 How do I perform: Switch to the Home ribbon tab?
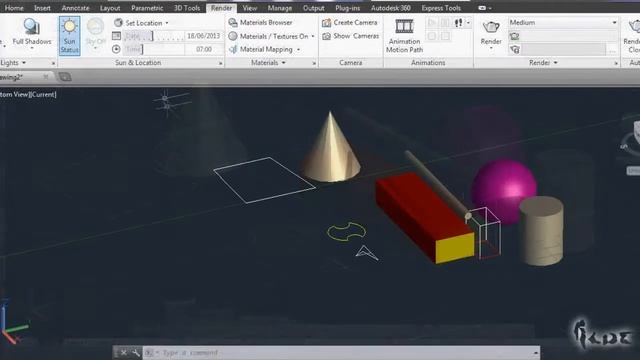click(x=14, y=8)
